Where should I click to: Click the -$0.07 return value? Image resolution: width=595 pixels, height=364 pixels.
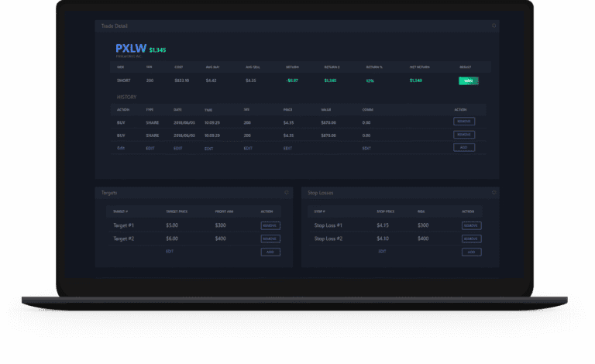tap(292, 81)
